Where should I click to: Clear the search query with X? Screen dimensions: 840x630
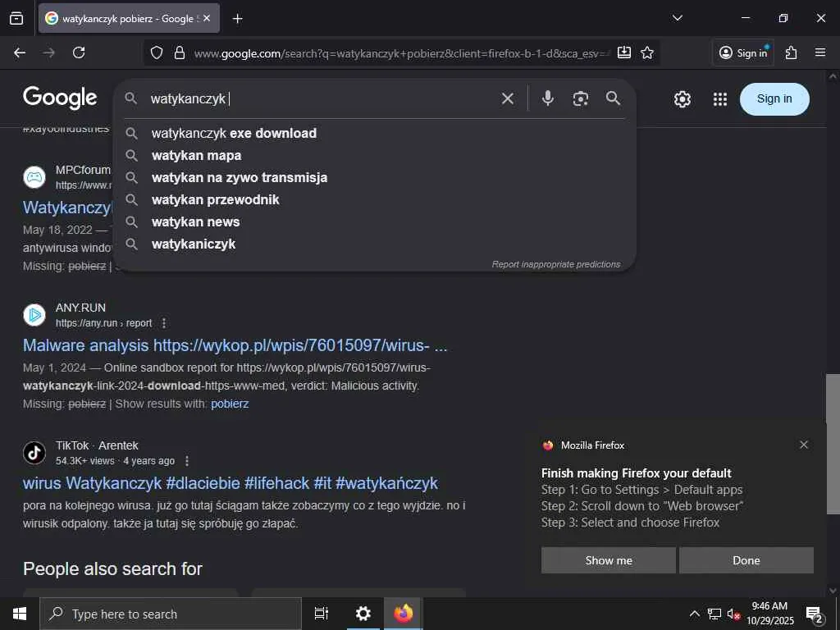tap(508, 98)
